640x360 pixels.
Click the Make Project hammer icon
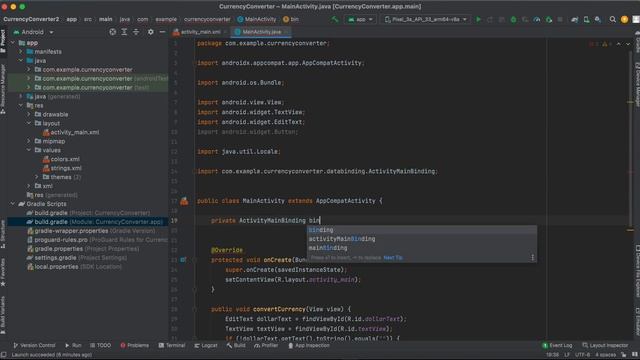coord(335,19)
